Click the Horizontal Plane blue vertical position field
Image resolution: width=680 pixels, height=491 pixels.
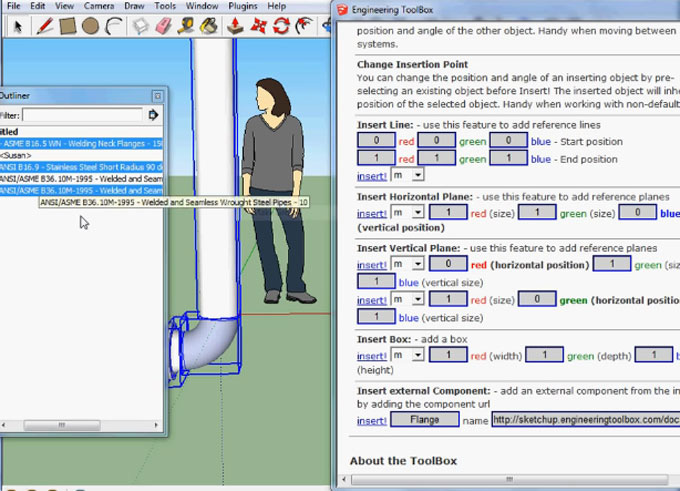638,212
